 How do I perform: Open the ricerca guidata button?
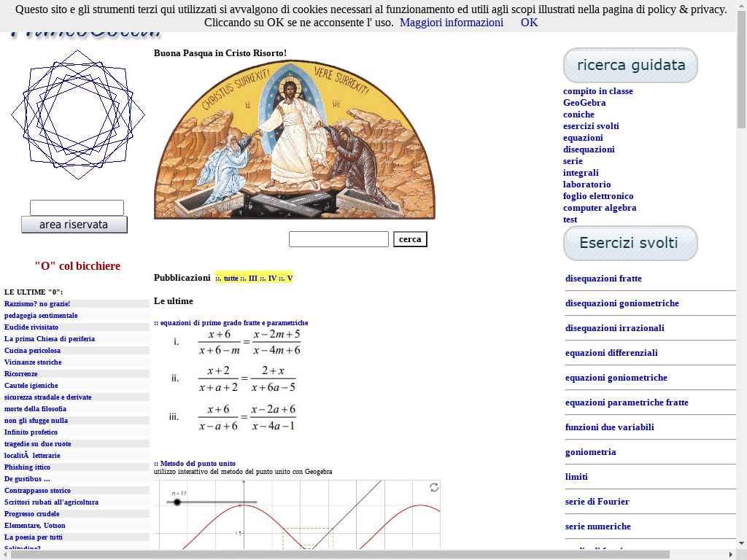(630, 65)
